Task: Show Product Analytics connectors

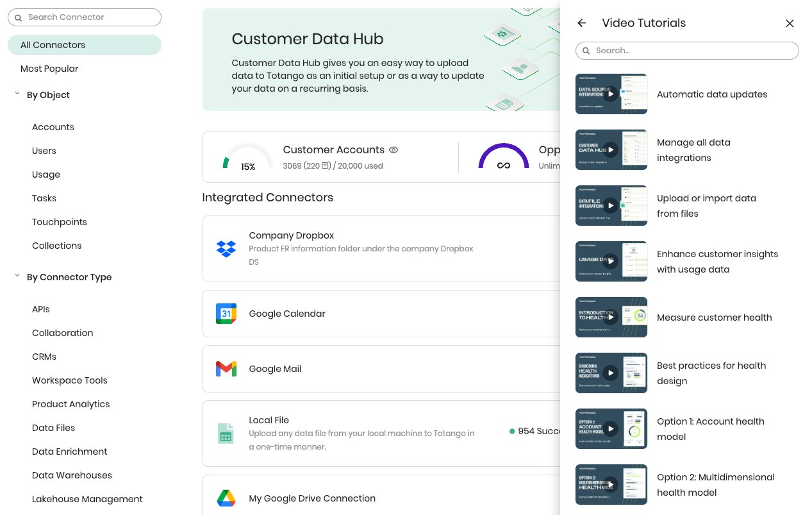Action: click(x=71, y=404)
